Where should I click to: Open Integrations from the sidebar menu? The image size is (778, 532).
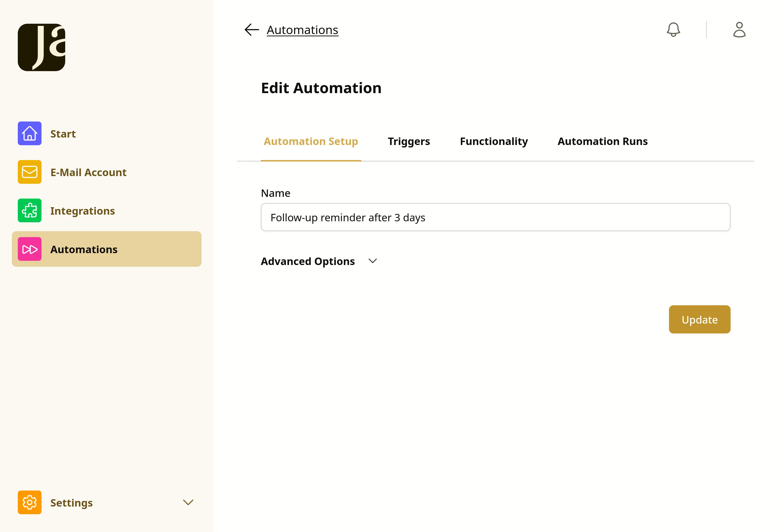(x=82, y=211)
